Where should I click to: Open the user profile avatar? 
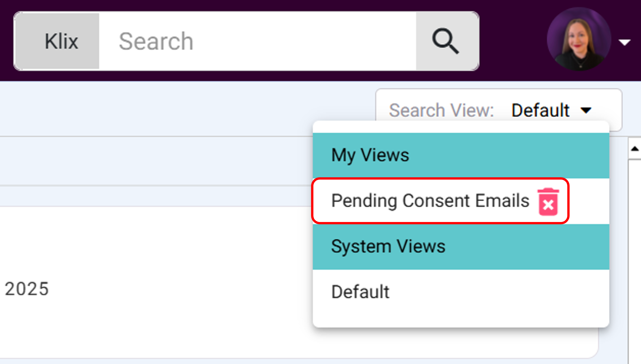point(579,39)
